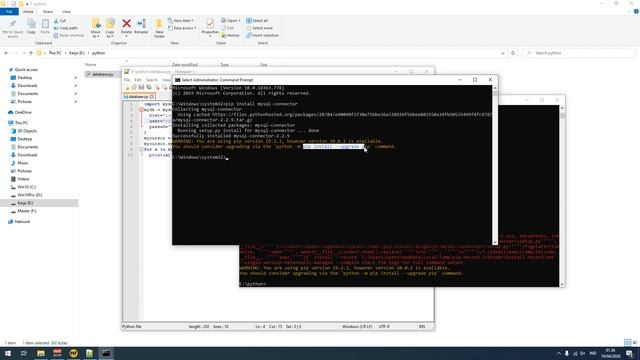
Task: Show hidden system tray icons
Action: [558, 353]
